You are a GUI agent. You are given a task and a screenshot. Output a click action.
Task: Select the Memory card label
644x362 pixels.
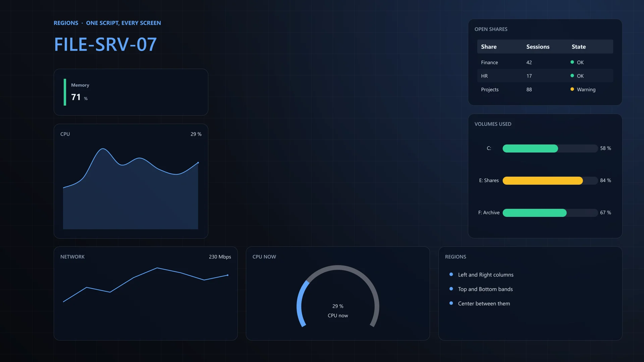click(80, 85)
